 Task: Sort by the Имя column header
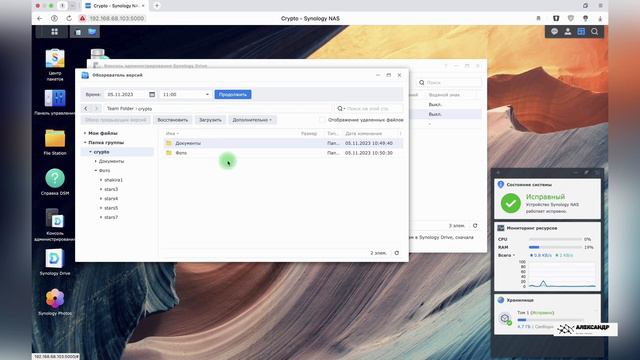pos(172,133)
